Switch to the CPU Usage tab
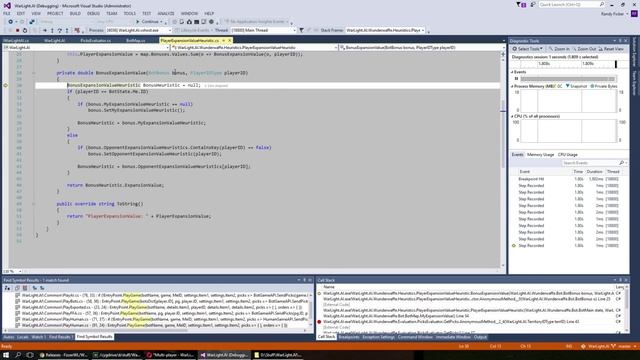Viewport: 640px width, 360px height. pos(567,155)
